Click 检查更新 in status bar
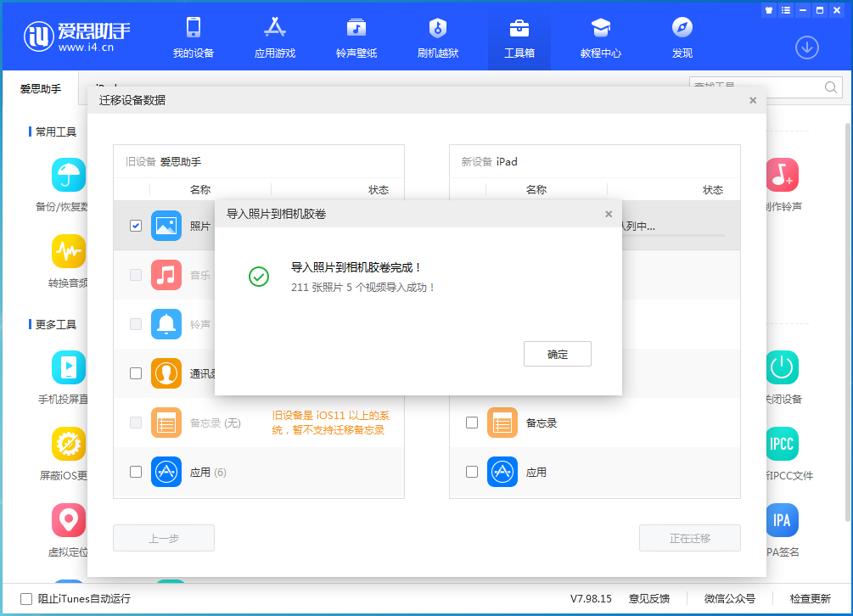 (x=810, y=598)
